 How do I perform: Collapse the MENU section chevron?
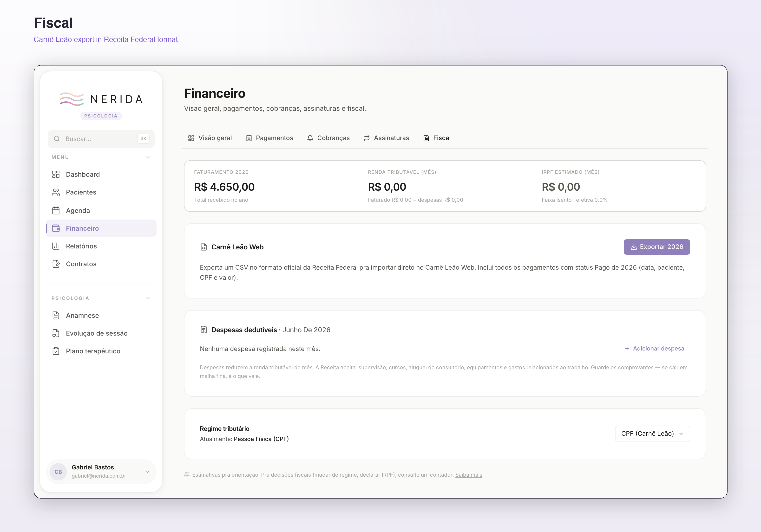point(148,157)
